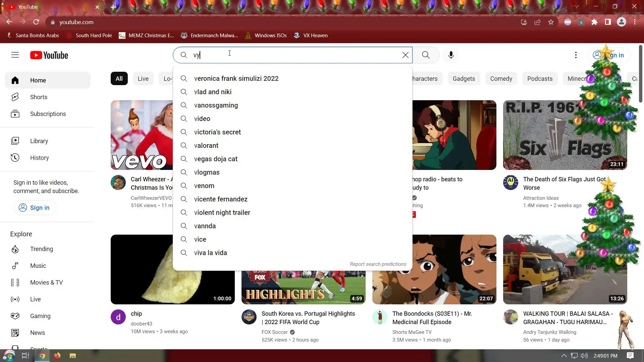
Task: Open Shorts in the sidebar
Action: 39,97
